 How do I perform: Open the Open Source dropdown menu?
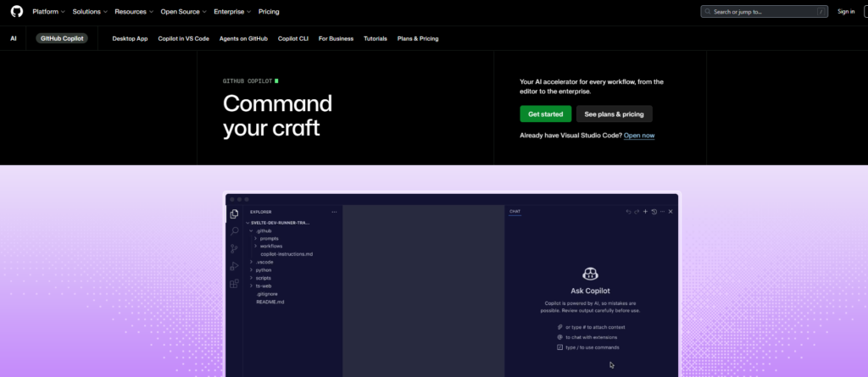(184, 12)
